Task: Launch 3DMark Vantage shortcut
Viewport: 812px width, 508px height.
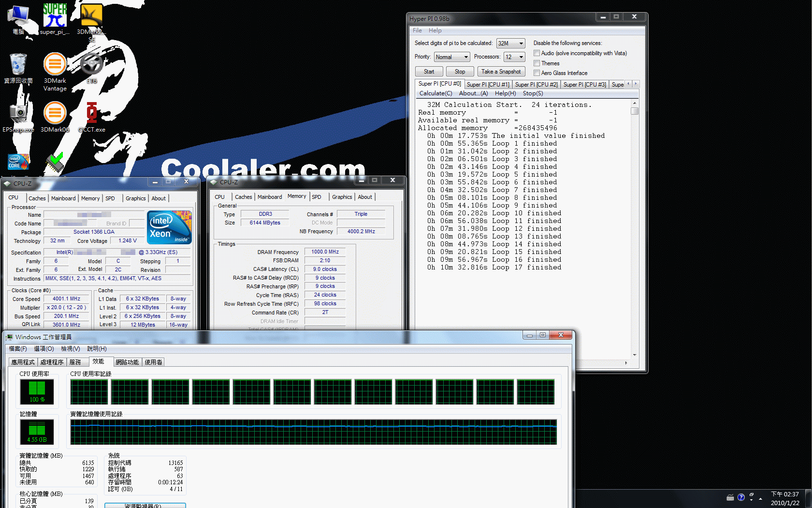Action: click(x=55, y=72)
